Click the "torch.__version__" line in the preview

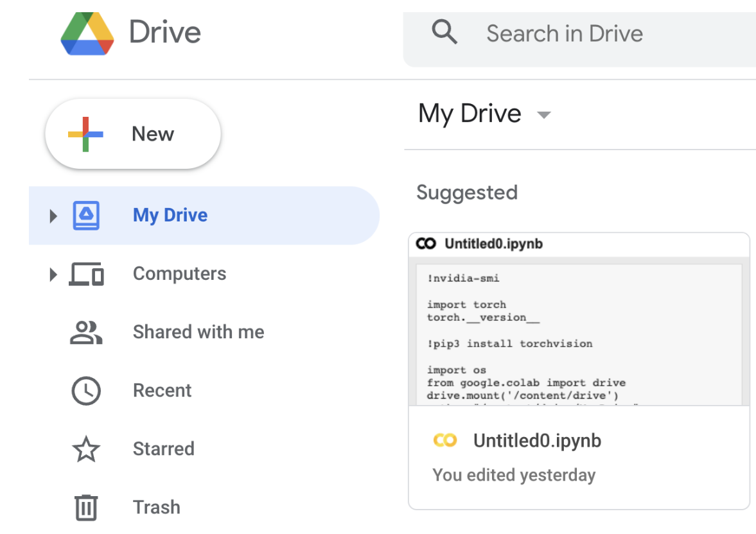(x=483, y=318)
